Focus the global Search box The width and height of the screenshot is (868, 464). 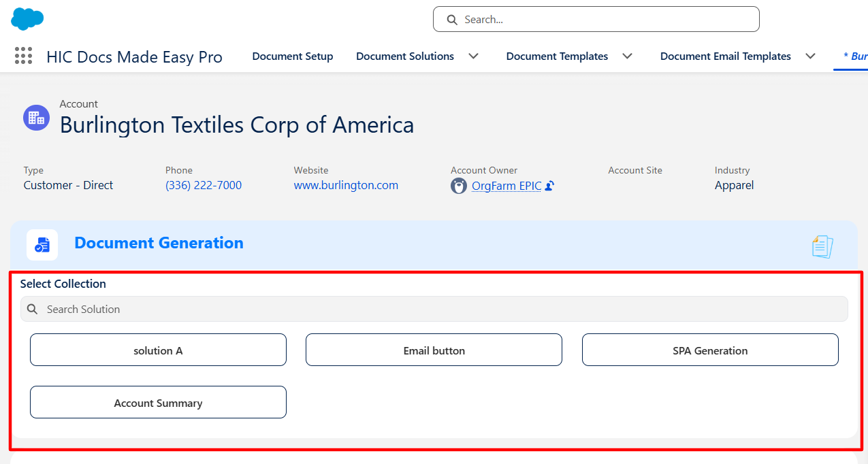pyautogui.click(x=596, y=19)
